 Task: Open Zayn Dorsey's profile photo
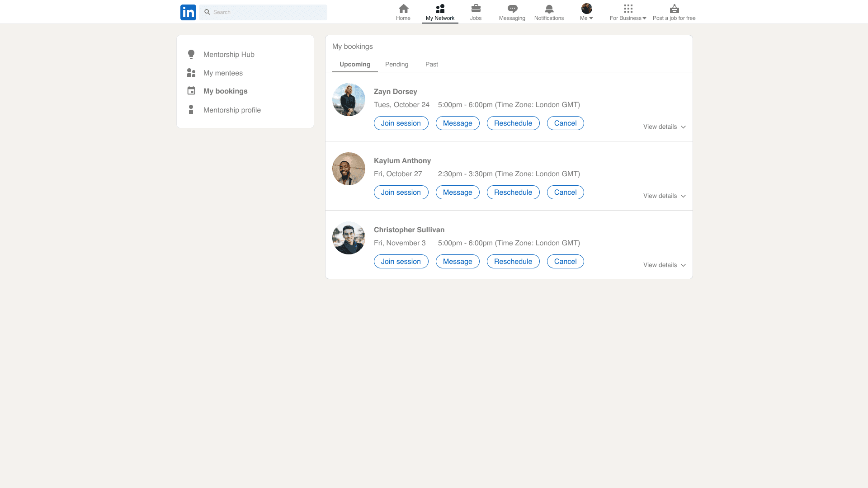coord(349,99)
